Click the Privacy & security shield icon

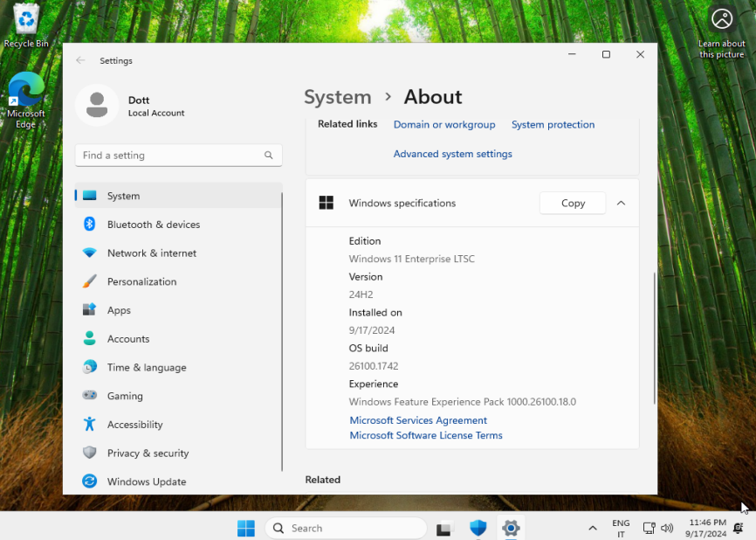tap(89, 453)
